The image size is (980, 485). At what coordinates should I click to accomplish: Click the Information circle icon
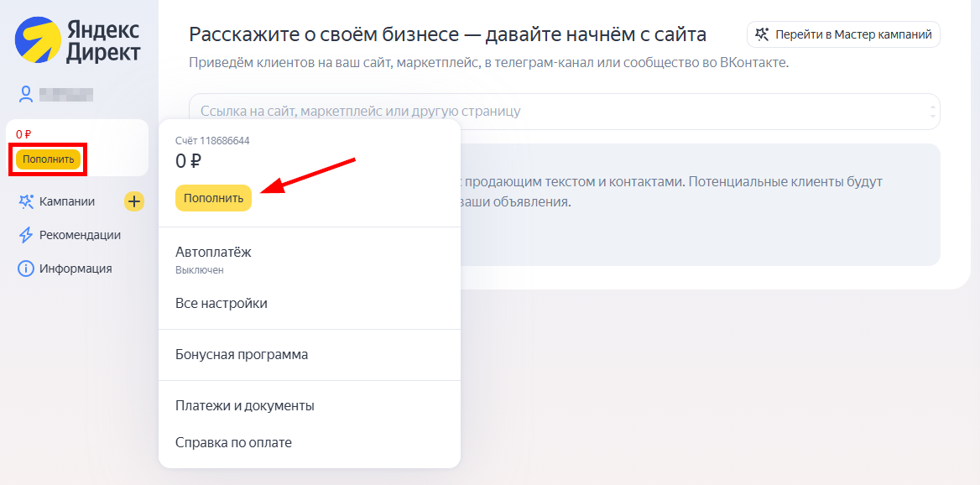click(26, 269)
